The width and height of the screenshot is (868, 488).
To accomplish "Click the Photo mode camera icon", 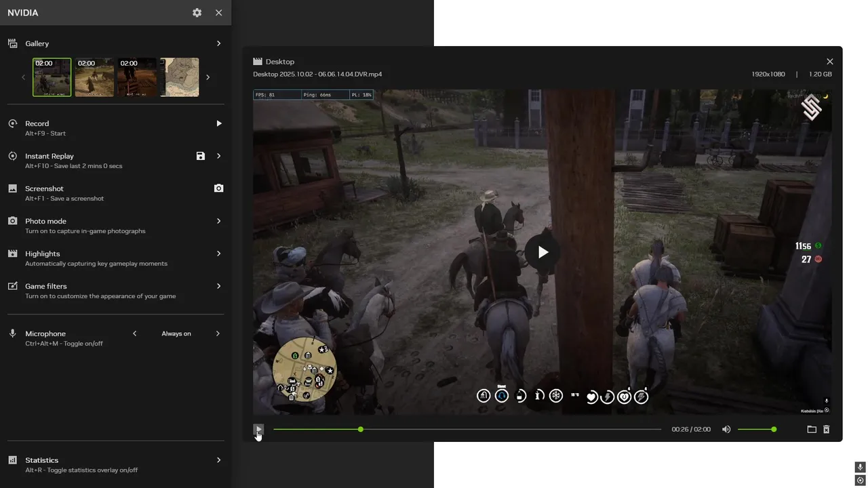I will click(12, 221).
